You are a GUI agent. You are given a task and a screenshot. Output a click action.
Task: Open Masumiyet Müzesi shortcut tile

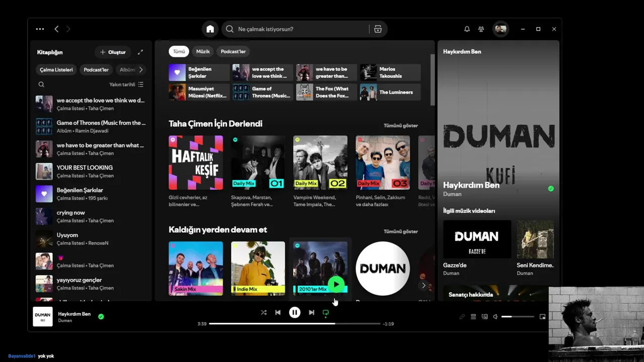tap(199, 92)
